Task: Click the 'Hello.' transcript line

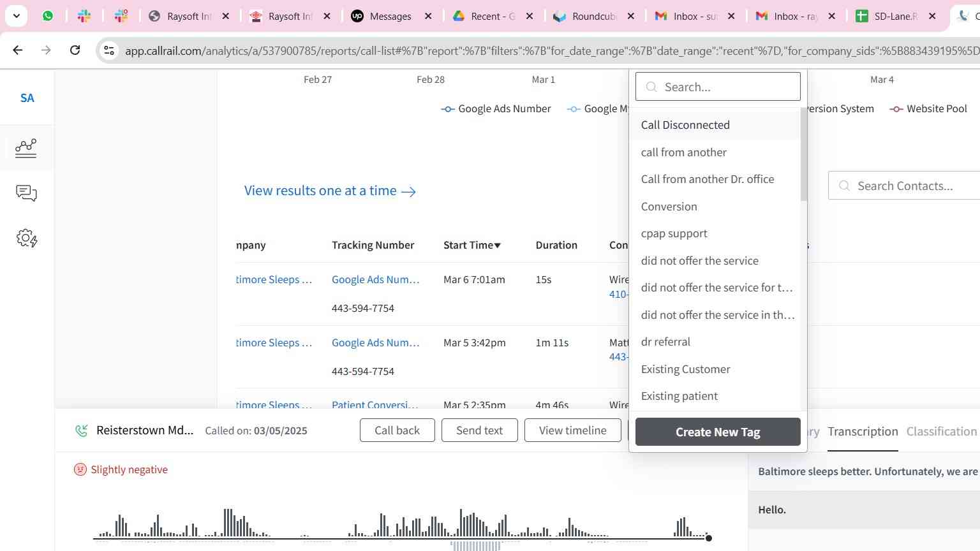Action: [x=864, y=510]
